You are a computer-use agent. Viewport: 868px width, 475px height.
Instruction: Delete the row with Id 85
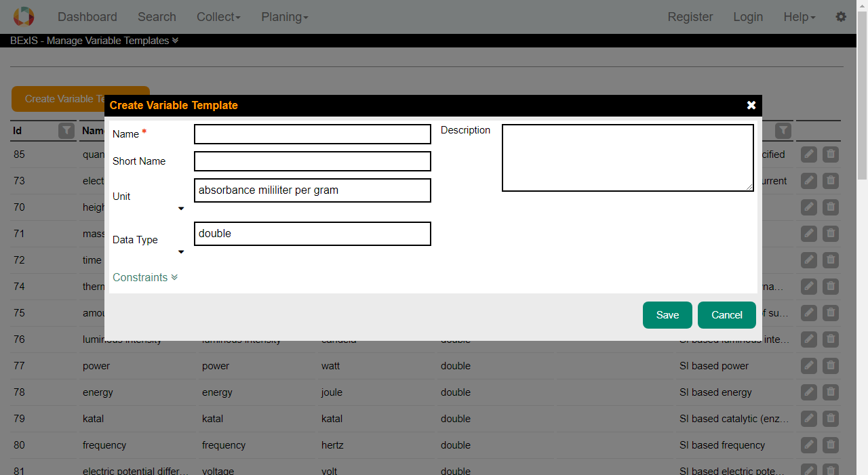click(x=831, y=154)
